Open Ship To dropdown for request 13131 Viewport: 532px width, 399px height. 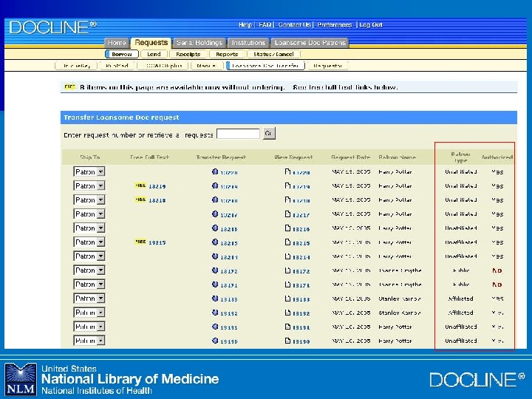89,327
